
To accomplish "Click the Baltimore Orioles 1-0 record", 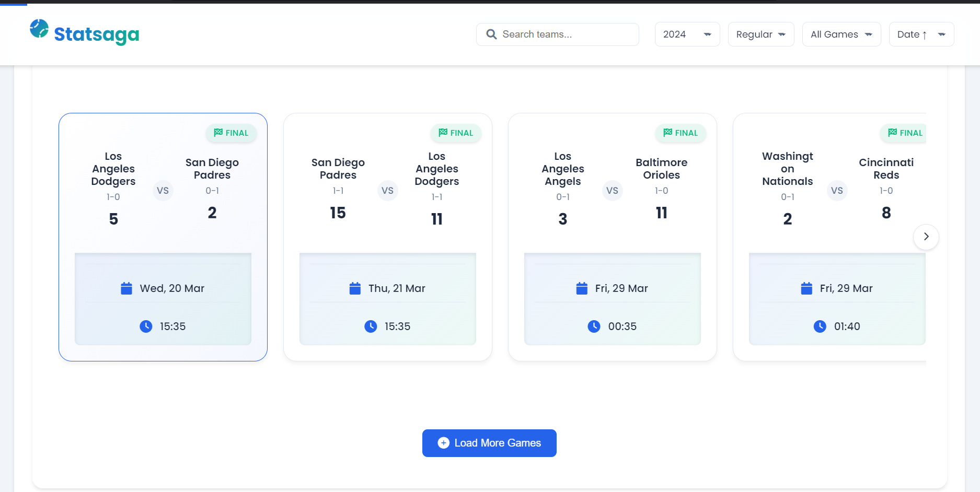I will [662, 191].
